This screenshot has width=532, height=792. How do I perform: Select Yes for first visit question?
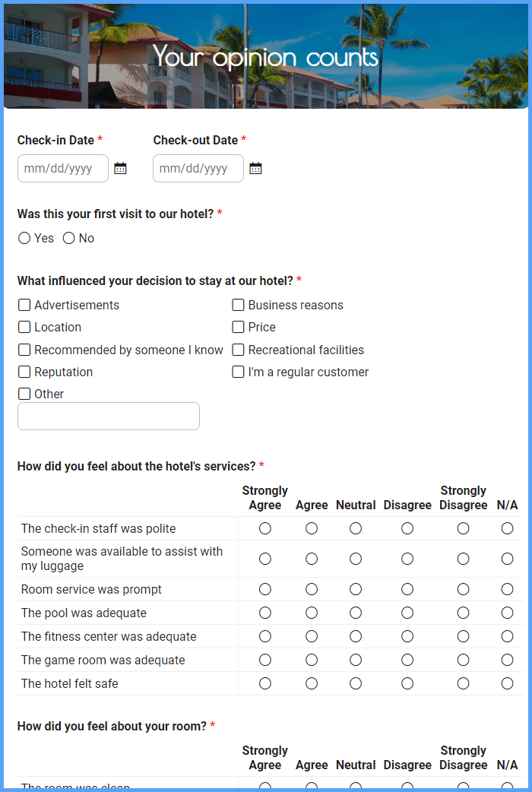[x=24, y=239]
